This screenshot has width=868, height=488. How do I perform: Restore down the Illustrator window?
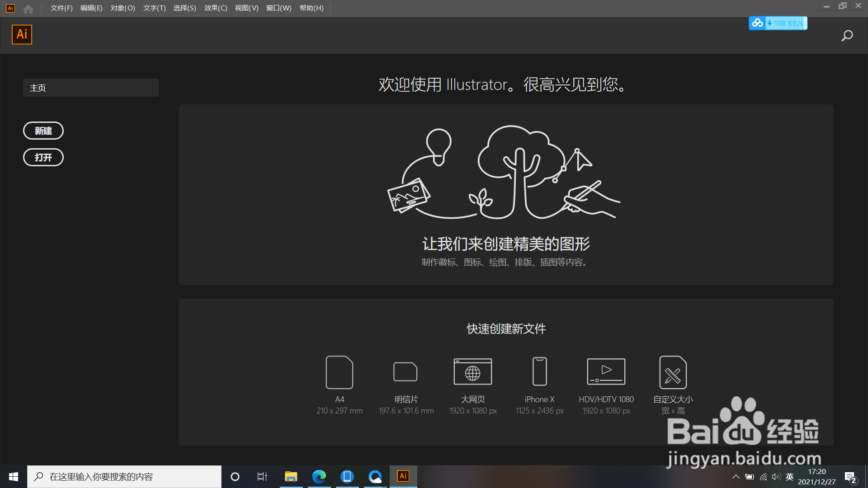842,6
